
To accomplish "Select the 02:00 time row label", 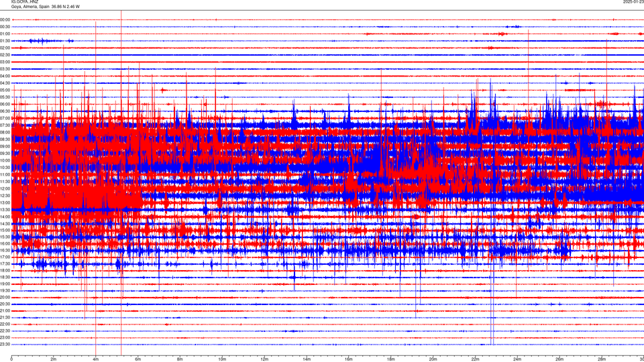I will (x=5, y=48).
